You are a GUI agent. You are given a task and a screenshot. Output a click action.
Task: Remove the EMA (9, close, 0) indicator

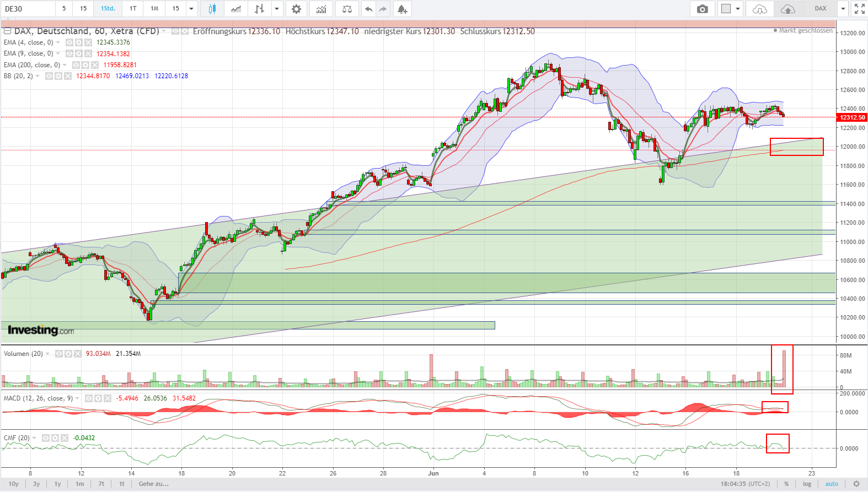[88, 53]
